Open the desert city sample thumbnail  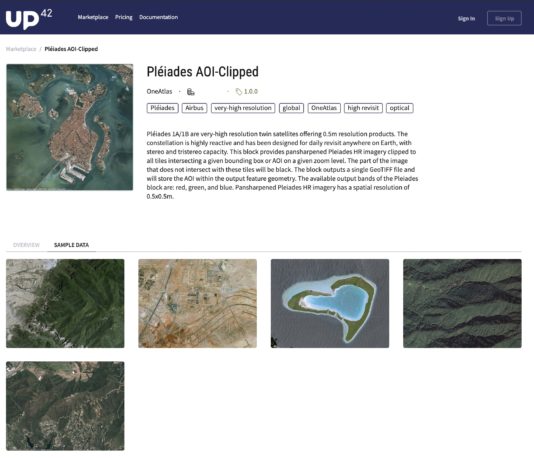(x=198, y=303)
